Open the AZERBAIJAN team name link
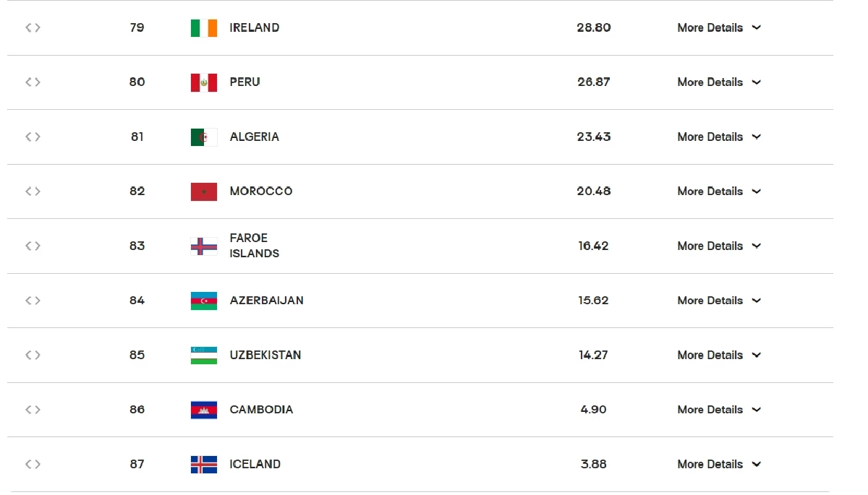 pyautogui.click(x=266, y=301)
